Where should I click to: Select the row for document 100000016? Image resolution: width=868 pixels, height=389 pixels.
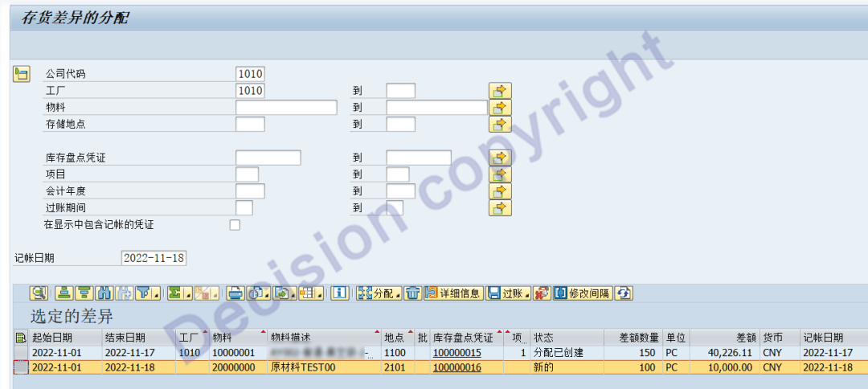tap(20, 367)
